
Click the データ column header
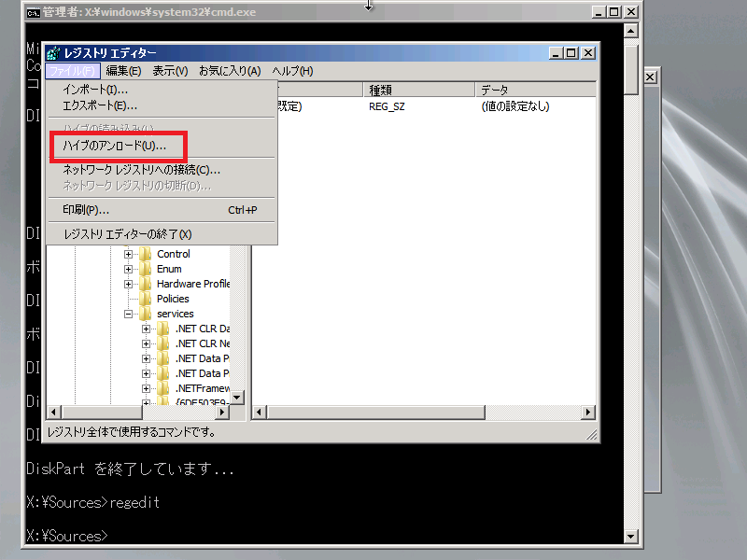click(535, 90)
